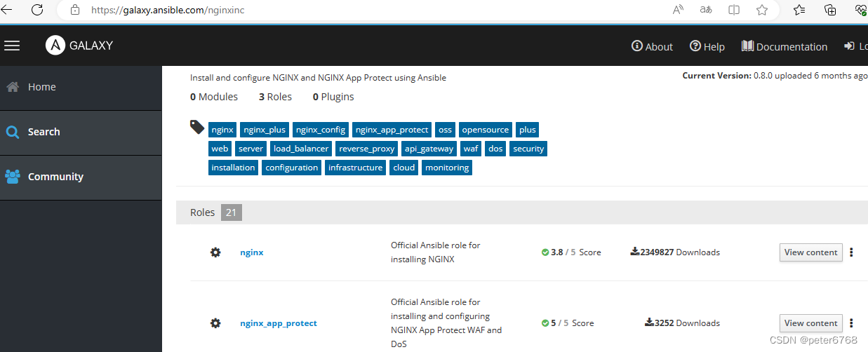Click the monitoring tag

(447, 168)
